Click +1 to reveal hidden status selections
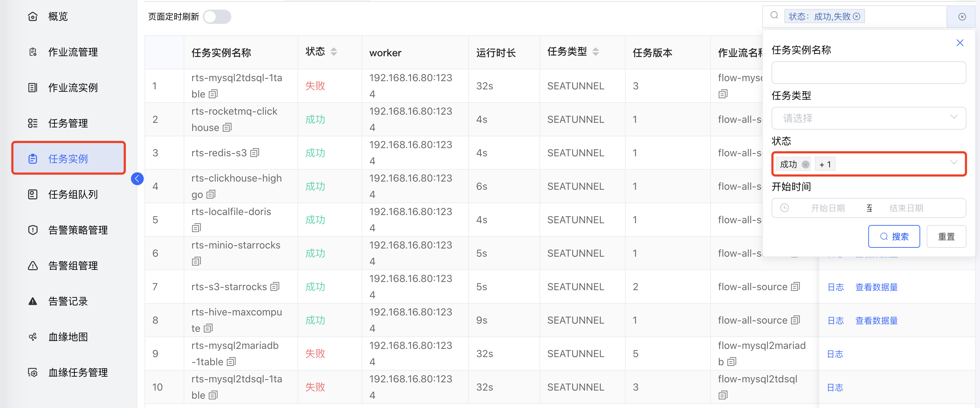The height and width of the screenshot is (408, 980). [825, 164]
